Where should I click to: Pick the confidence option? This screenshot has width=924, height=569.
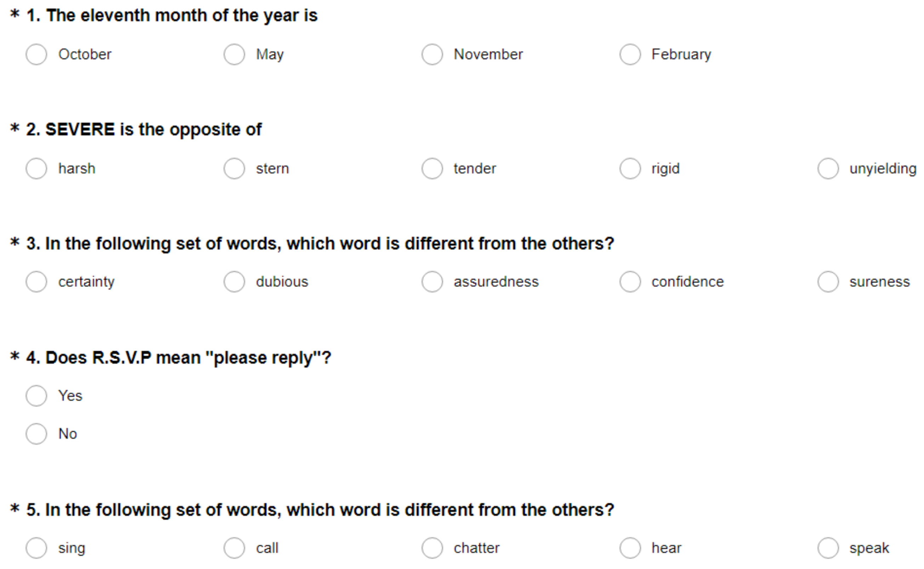pos(630,282)
